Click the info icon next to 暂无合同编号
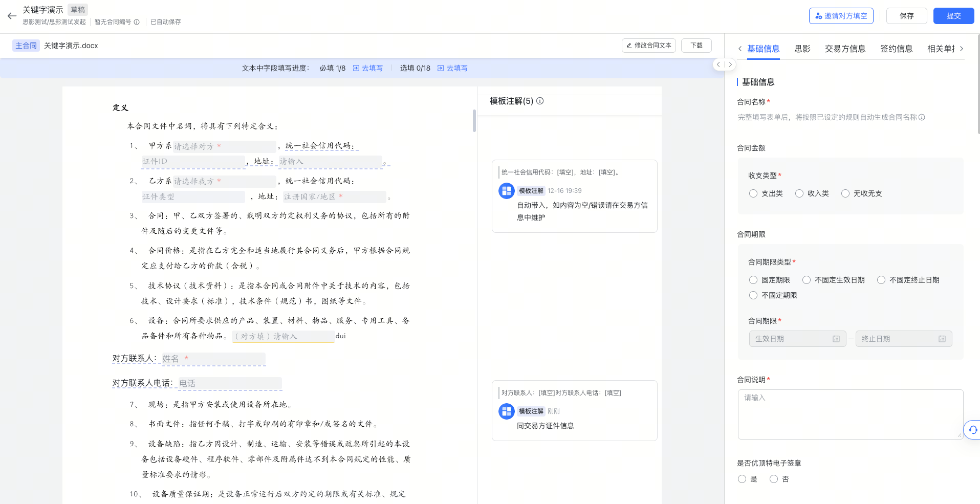980x504 pixels. (136, 21)
